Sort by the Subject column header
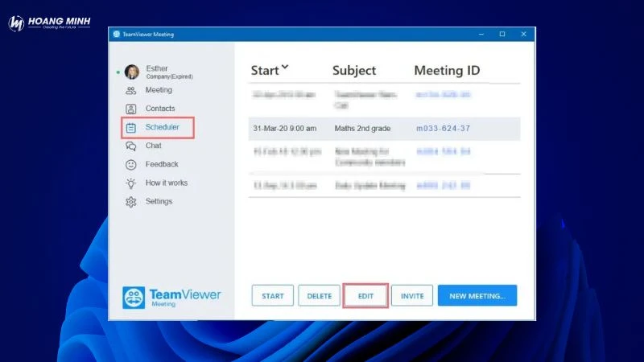The image size is (644, 362). click(354, 71)
